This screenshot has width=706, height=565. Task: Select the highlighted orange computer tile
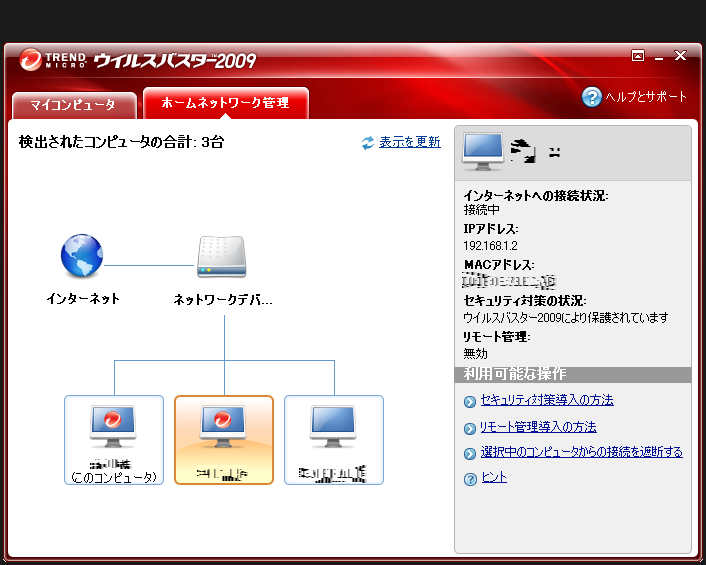[224, 440]
